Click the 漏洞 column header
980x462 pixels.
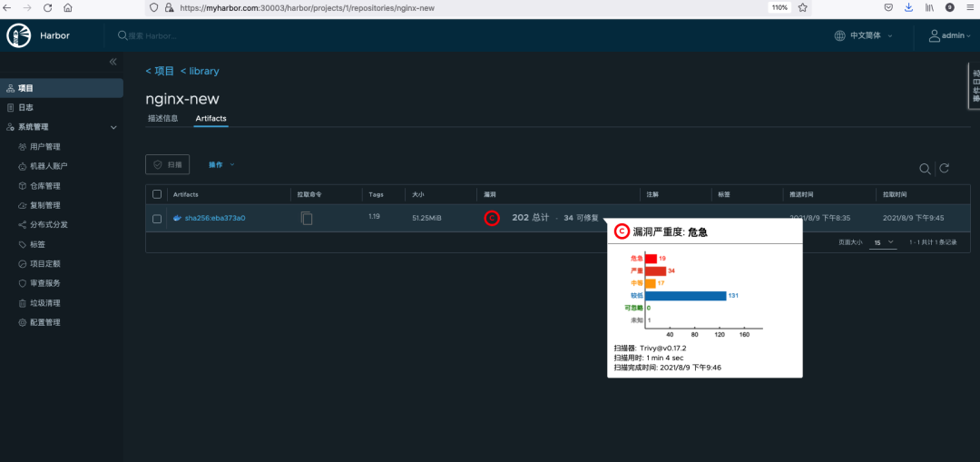(x=490, y=194)
